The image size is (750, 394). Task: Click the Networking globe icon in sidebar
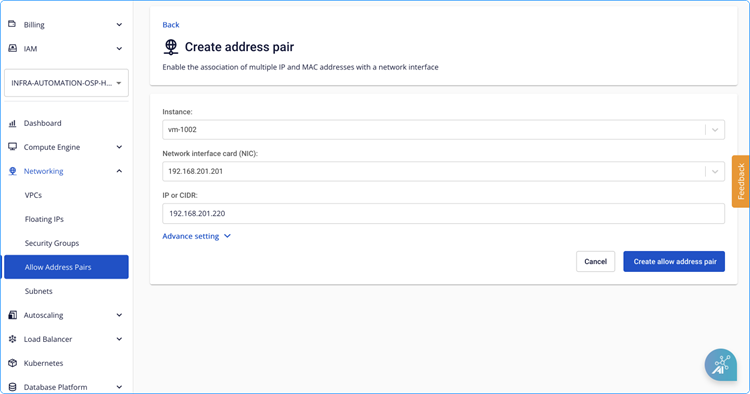click(12, 171)
